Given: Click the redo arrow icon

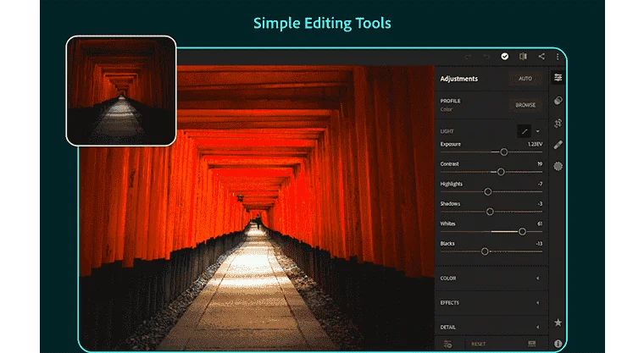Looking at the screenshot, I should click(468, 57).
